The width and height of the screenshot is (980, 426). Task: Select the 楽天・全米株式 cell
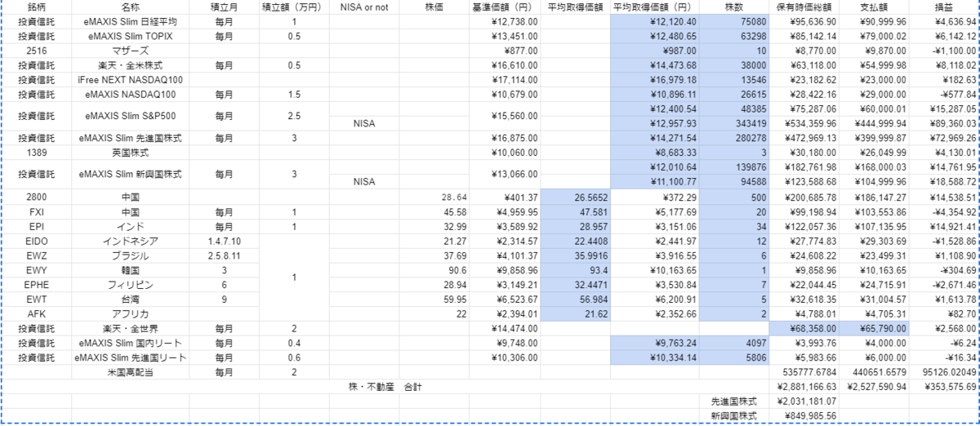coord(131,65)
